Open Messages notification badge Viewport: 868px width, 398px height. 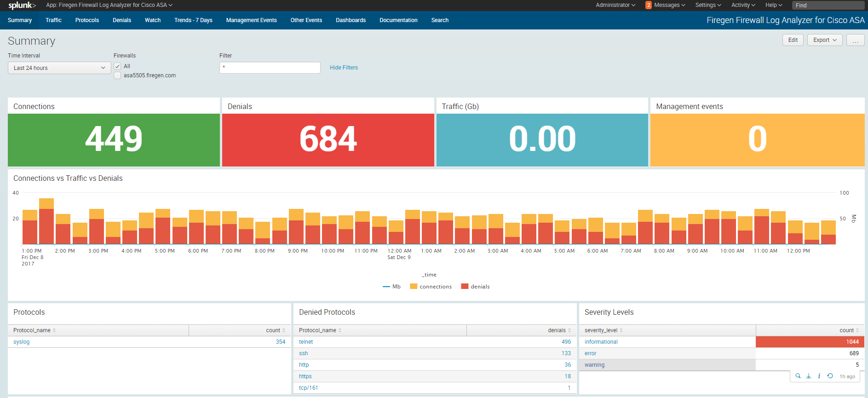click(648, 5)
